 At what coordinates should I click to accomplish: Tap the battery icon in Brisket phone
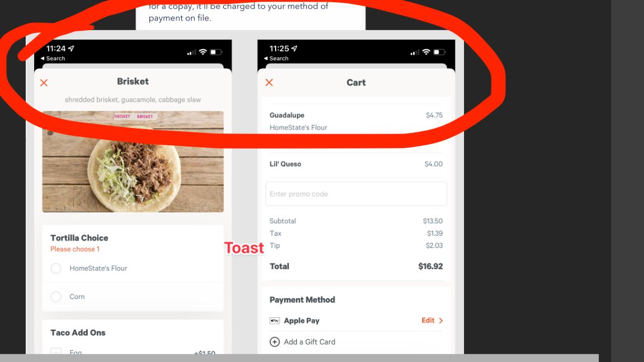tap(216, 52)
